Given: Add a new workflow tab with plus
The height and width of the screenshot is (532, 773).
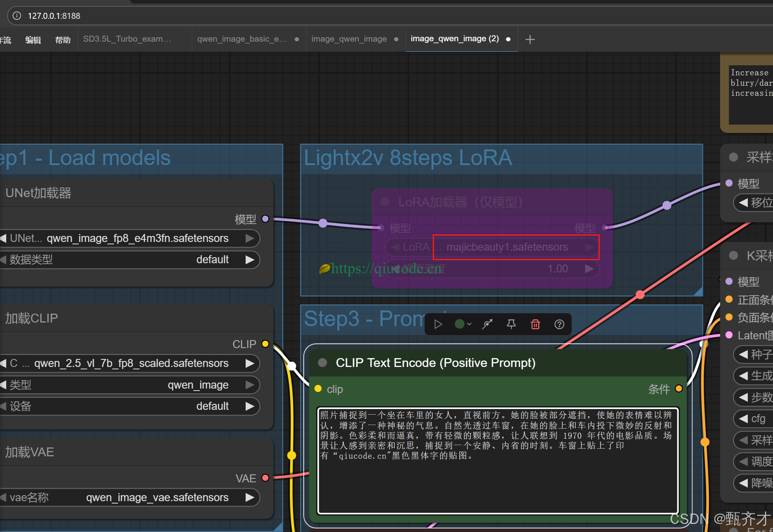Looking at the screenshot, I should [x=530, y=39].
